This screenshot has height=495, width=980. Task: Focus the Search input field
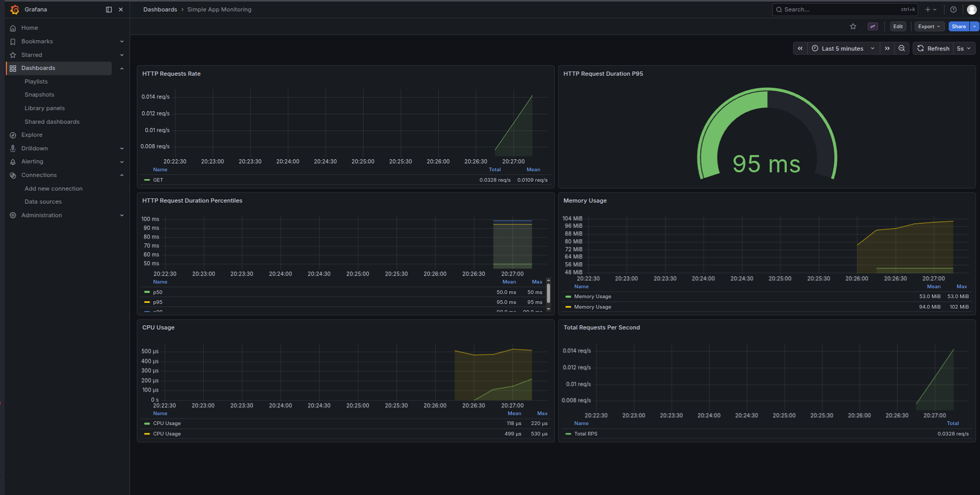point(845,9)
